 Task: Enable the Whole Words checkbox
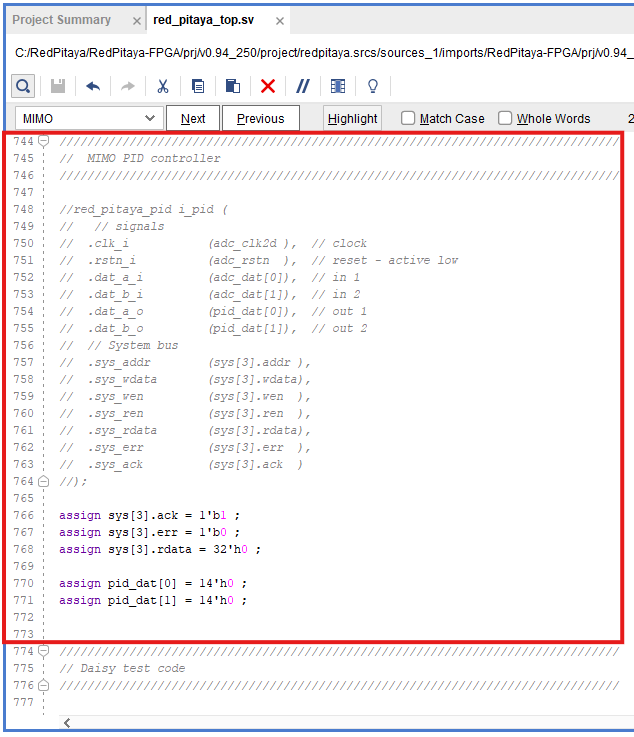505,118
